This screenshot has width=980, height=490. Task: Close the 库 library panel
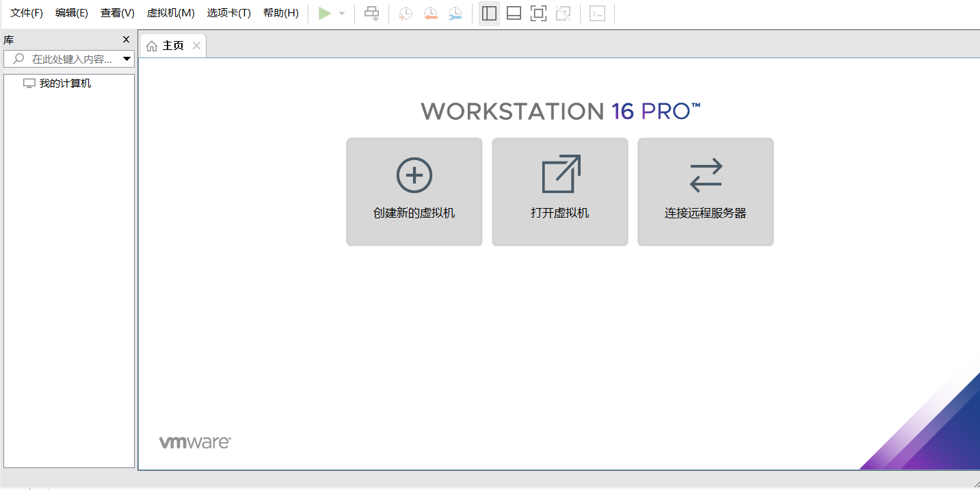126,39
